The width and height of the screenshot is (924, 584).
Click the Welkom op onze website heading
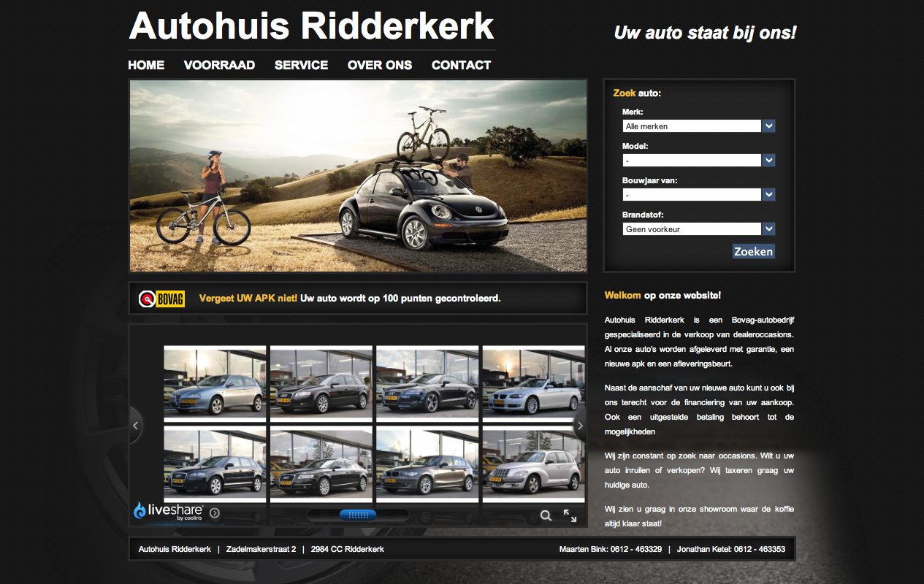click(663, 296)
